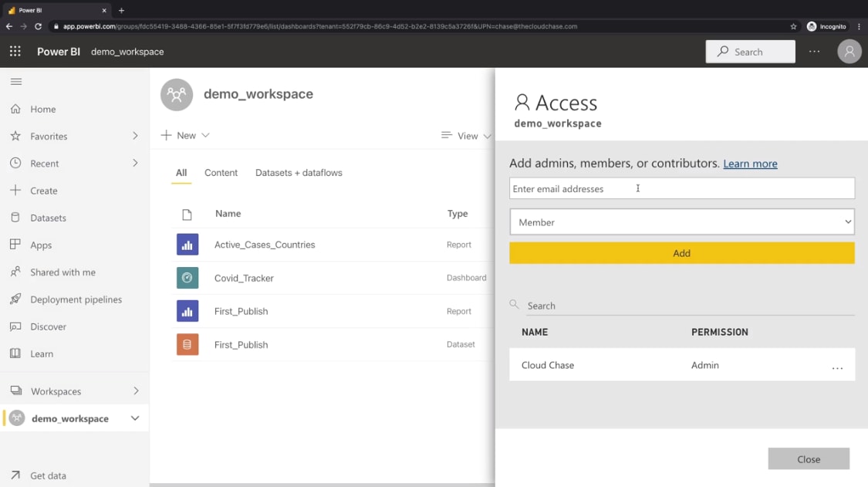Click the browser back arrow
Screen dimensions: 868x487
pyautogui.click(x=9, y=26)
